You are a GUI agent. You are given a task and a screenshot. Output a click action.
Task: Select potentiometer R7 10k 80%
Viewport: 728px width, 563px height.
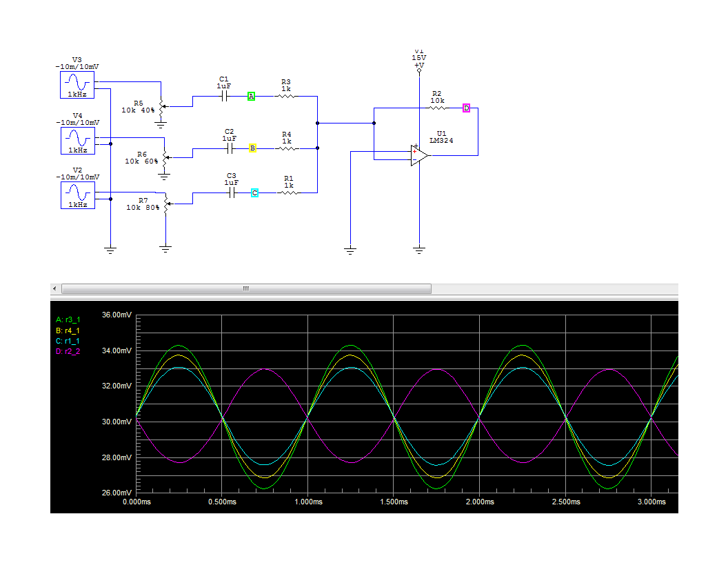tap(167, 204)
